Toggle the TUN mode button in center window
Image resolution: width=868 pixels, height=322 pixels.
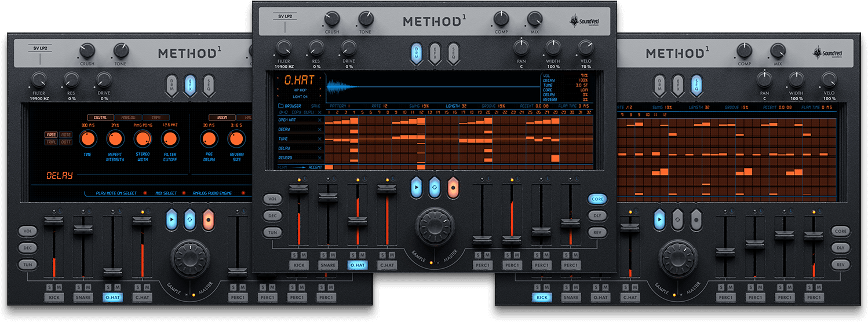tap(272, 232)
